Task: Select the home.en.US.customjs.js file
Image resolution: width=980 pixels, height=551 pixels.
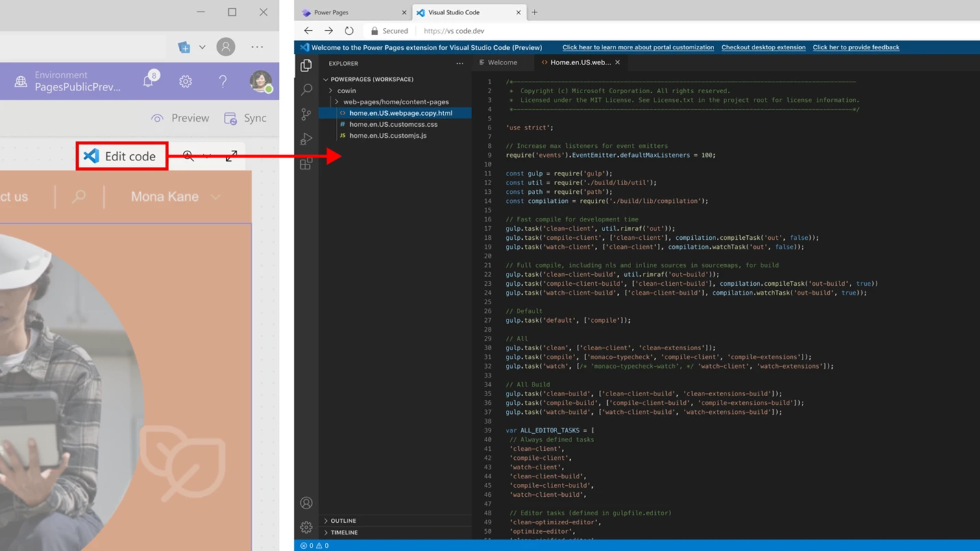Action: point(387,135)
